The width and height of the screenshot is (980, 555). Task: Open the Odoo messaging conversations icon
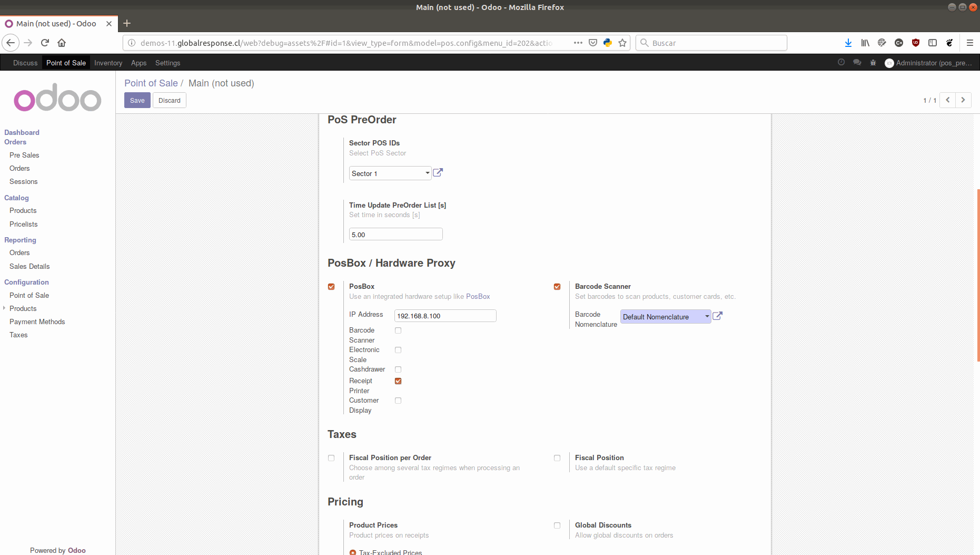(x=857, y=62)
